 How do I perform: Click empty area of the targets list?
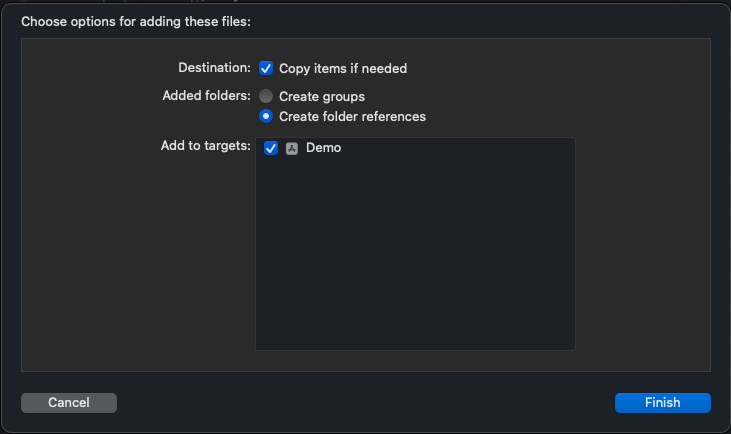tap(415, 254)
